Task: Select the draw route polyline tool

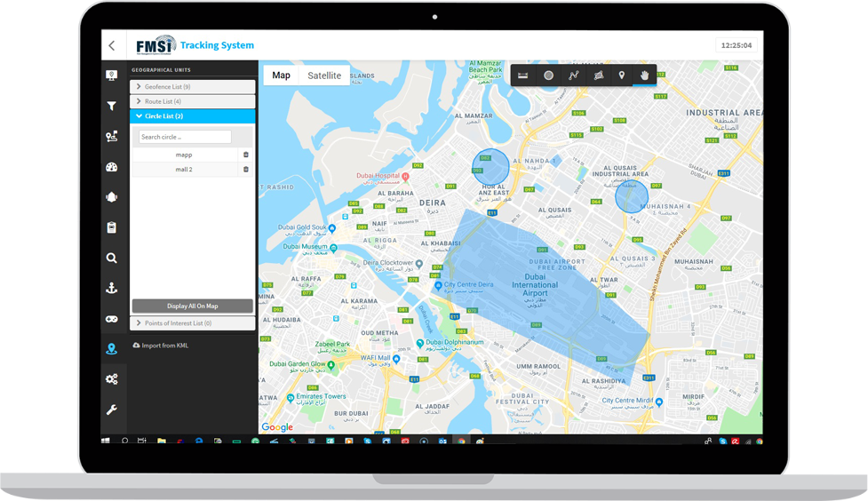Action: pos(574,76)
